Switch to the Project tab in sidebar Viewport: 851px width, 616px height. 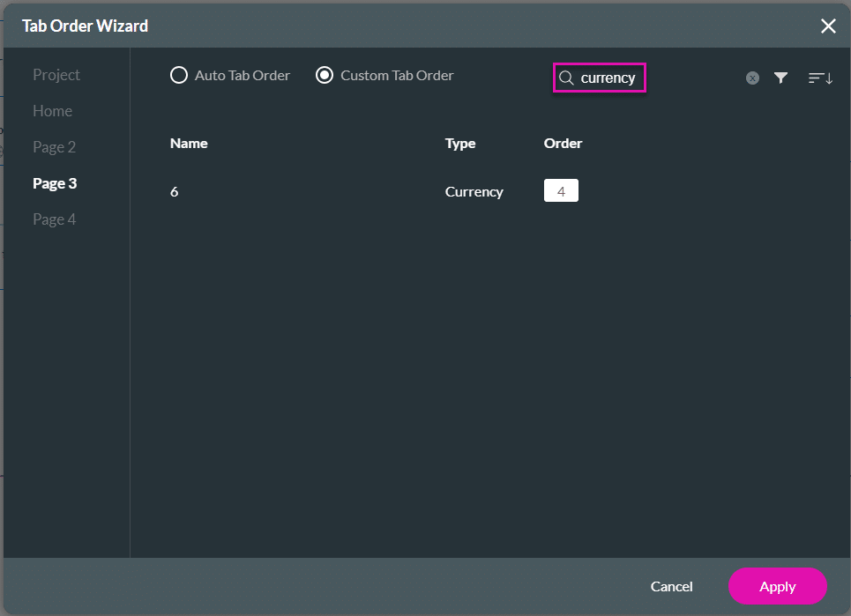(56, 75)
